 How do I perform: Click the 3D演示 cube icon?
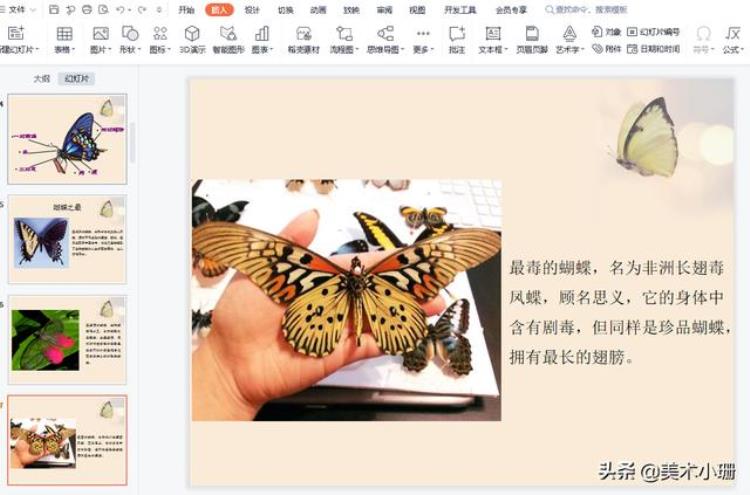pos(191,34)
